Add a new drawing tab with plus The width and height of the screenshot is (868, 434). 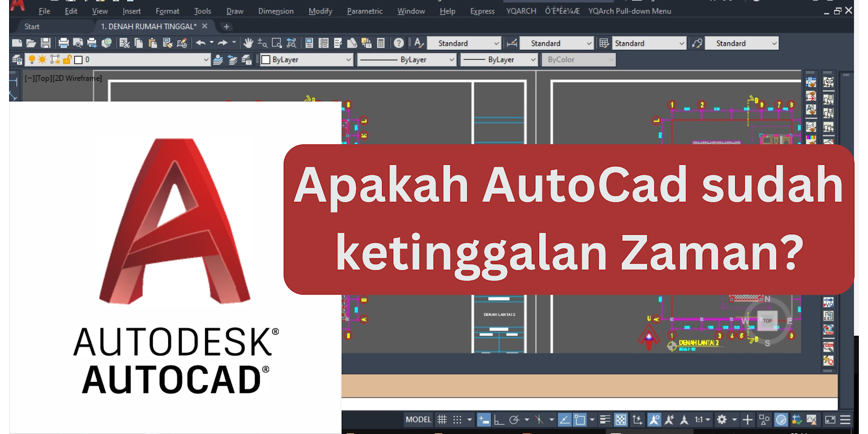coord(226,26)
